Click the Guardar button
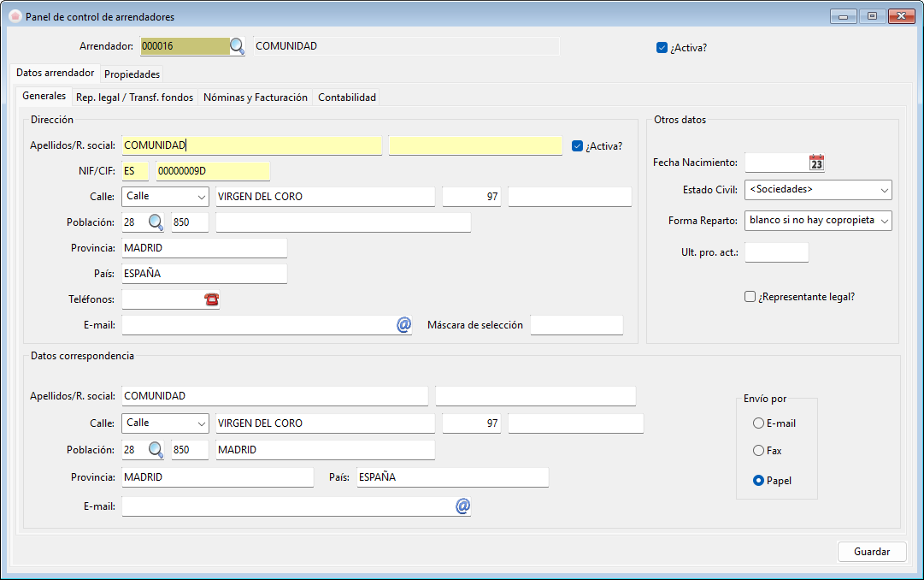Image resolution: width=924 pixels, height=580 pixels. [872, 552]
